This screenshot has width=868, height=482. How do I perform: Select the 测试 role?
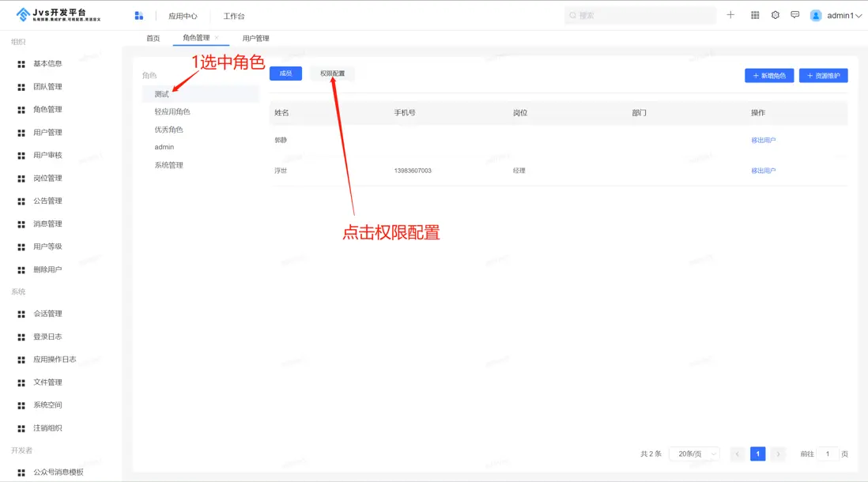pos(200,94)
